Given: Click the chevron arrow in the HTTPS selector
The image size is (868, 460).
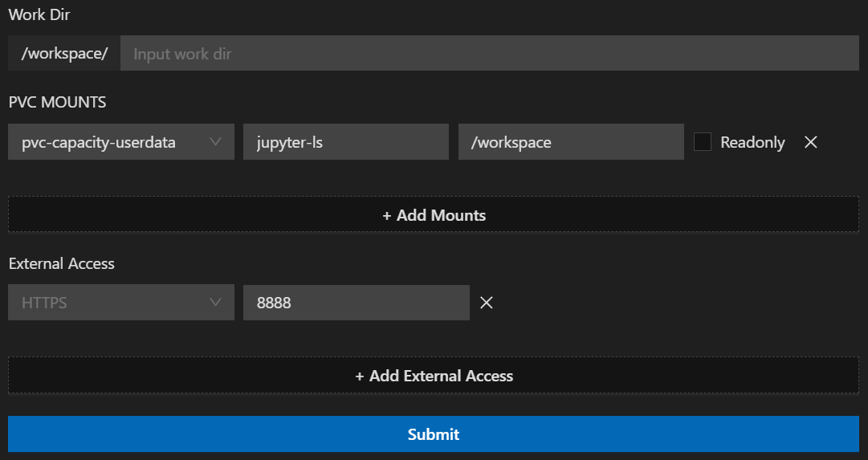Looking at the screenshot, I should pyautogui.click(x=215, y=303).
